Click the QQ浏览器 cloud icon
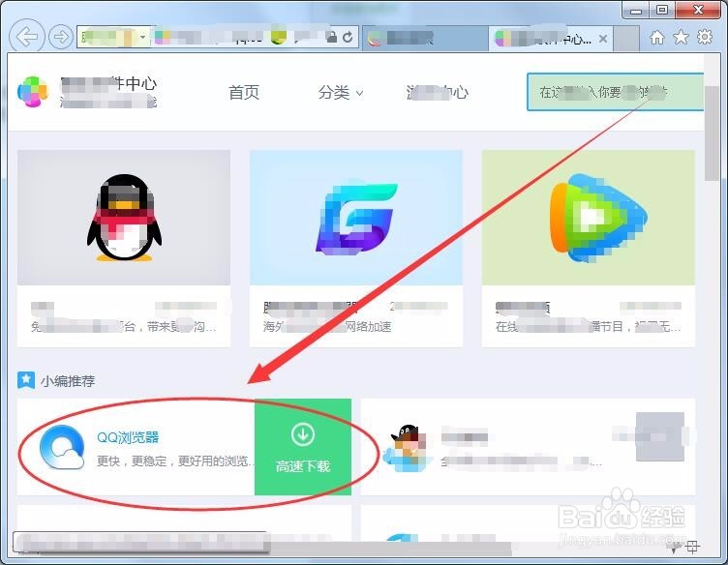728x565 pixels. 62,447
